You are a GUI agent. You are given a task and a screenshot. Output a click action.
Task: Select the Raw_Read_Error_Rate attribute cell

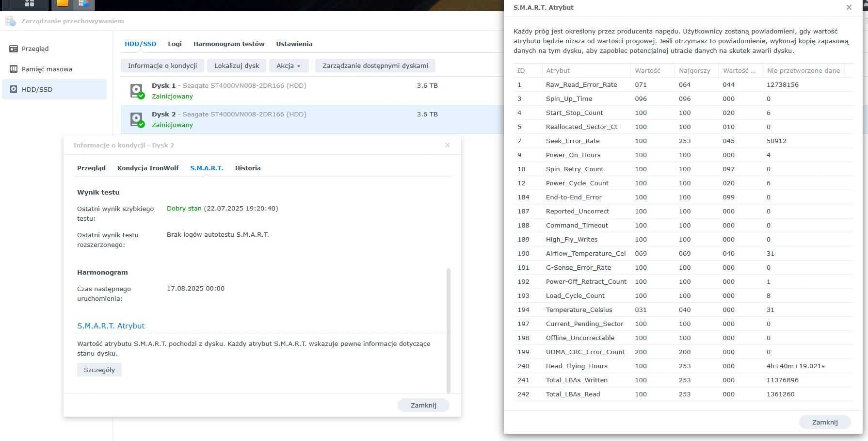[x=581, y=84]
